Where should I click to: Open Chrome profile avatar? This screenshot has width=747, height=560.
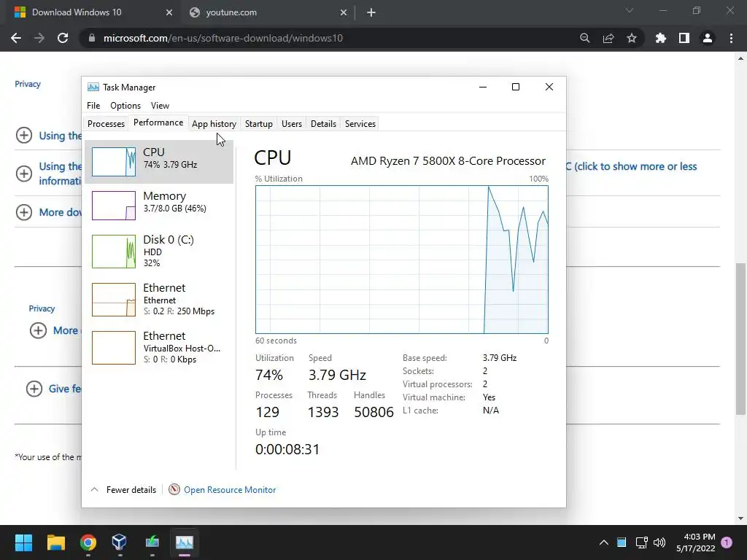[708, 38]
